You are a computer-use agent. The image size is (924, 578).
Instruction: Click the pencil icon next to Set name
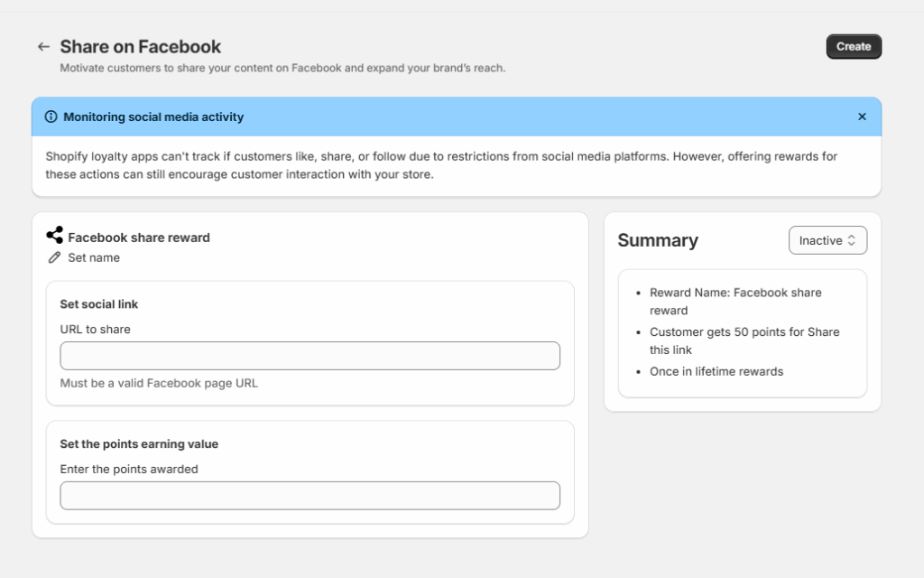[x=54, y=257]
